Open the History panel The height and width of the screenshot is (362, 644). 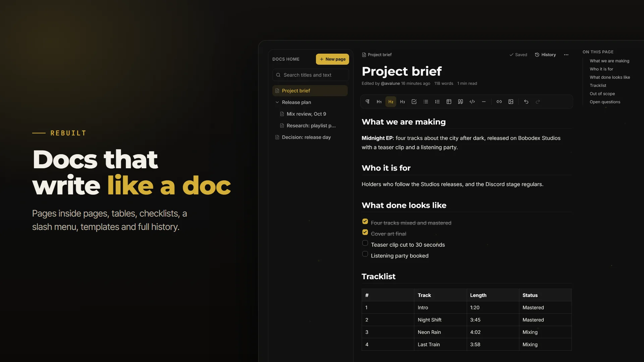click(x=545, y=55)
